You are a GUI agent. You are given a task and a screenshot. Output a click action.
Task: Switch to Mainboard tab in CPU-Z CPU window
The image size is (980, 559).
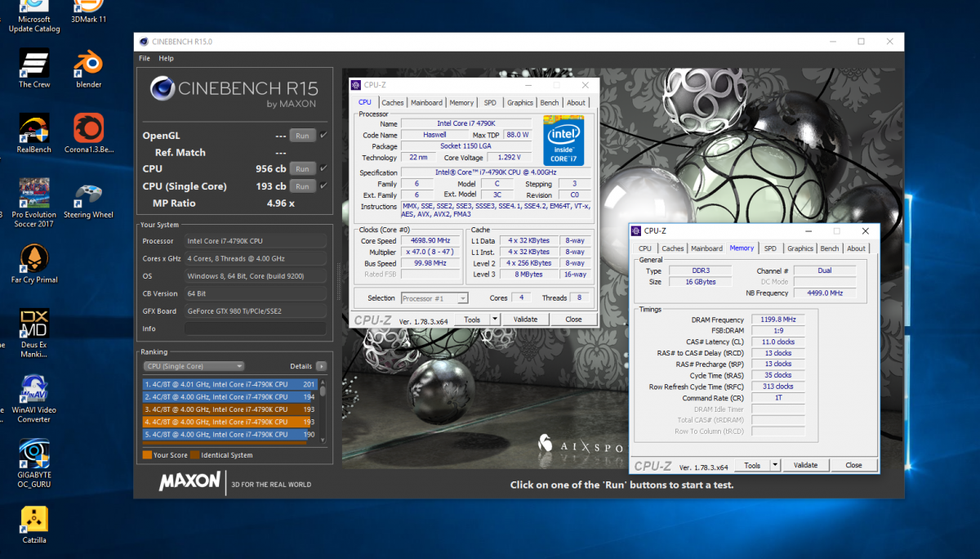point(426,103)
